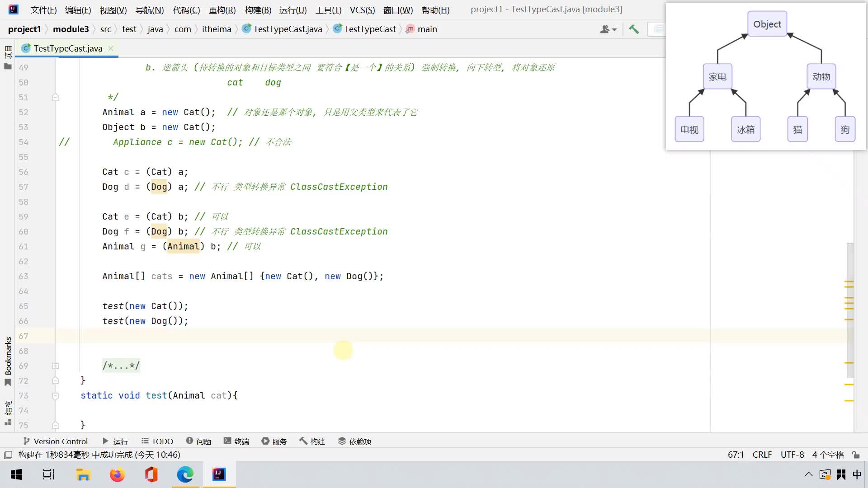Viewport: 868px width, 488px height.
Task: Click the CRLF line separator indicator
Action: pos(762,455)
